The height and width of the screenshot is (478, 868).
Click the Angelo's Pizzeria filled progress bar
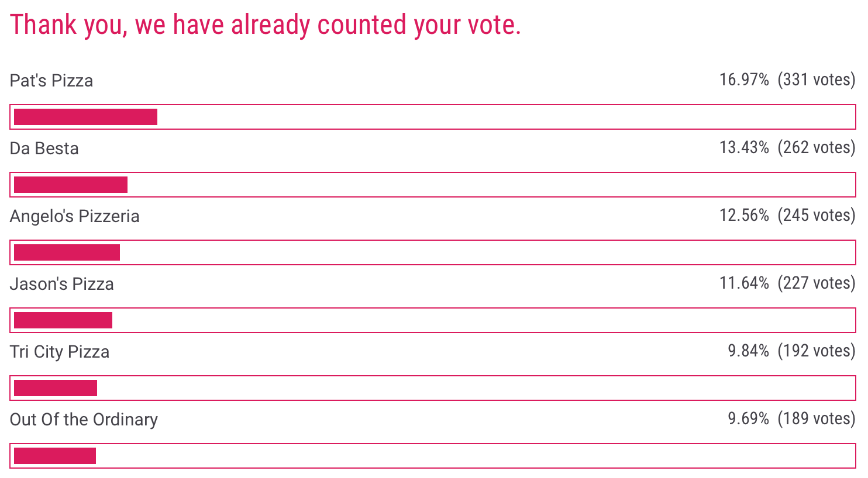[67, 252]
